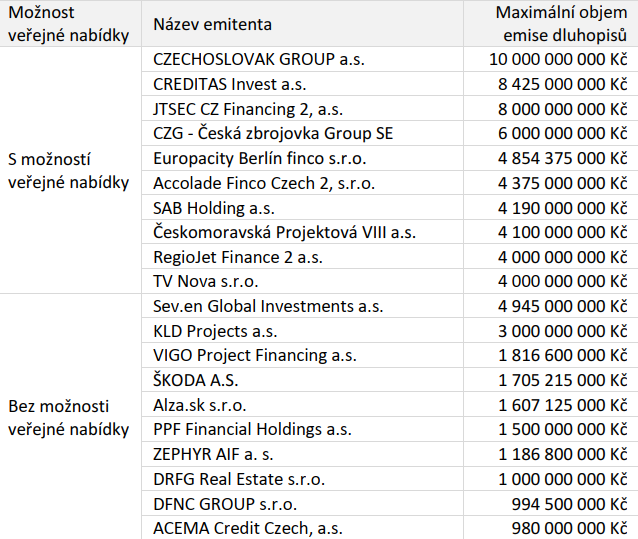
Task: Select the PPF Financial Holdings a.s. cell
Action: click(252, 430)
